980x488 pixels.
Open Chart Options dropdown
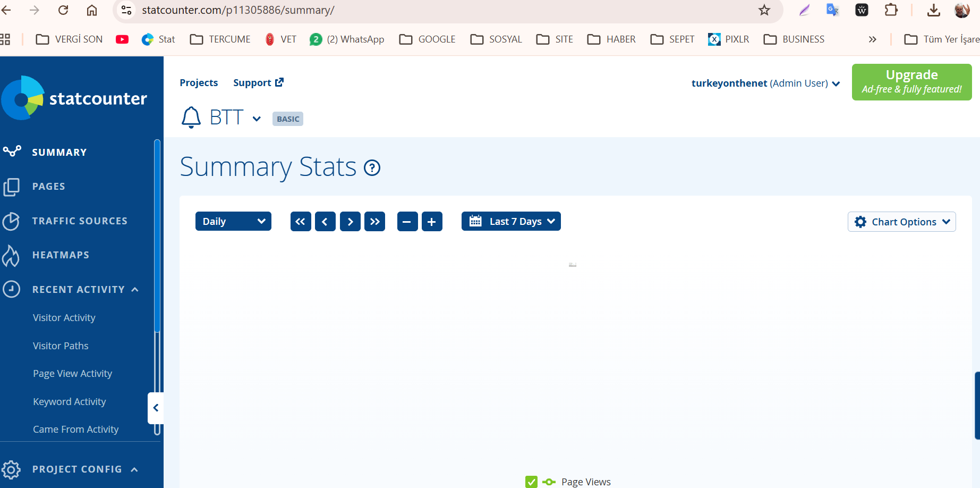(902, 222)
